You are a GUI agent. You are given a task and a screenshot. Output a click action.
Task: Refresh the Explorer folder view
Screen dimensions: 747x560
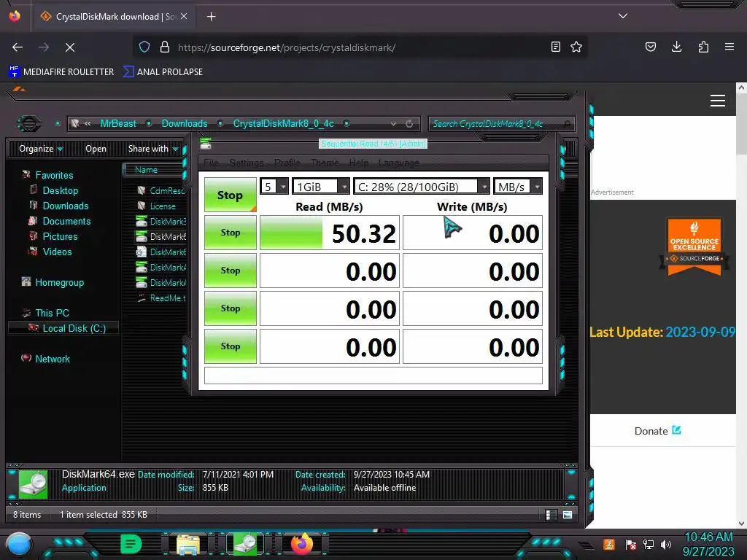coord(409,124)
